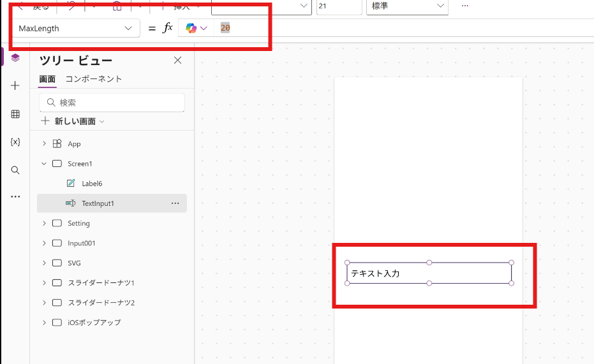Click the 検索 search field
594x364 pixels.
pos(112,103)
